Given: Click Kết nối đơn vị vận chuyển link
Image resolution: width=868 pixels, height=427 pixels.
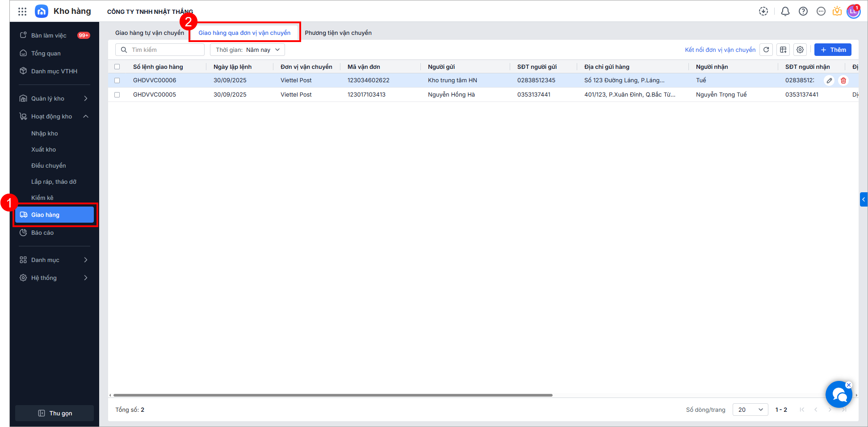Looking at the screenshot, I should [720, 50].
